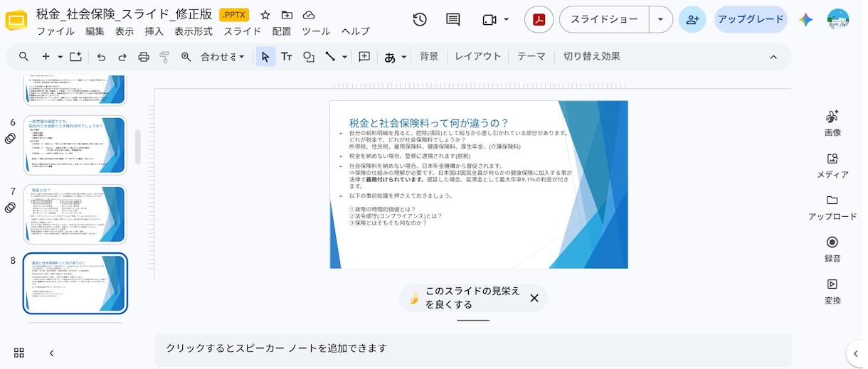
Task: Start the スライドショー
Action: tap(605, 20)
